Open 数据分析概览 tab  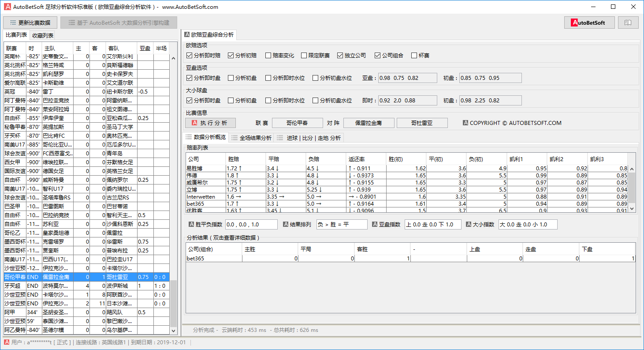pyautogui.click(x=205, y=138)
